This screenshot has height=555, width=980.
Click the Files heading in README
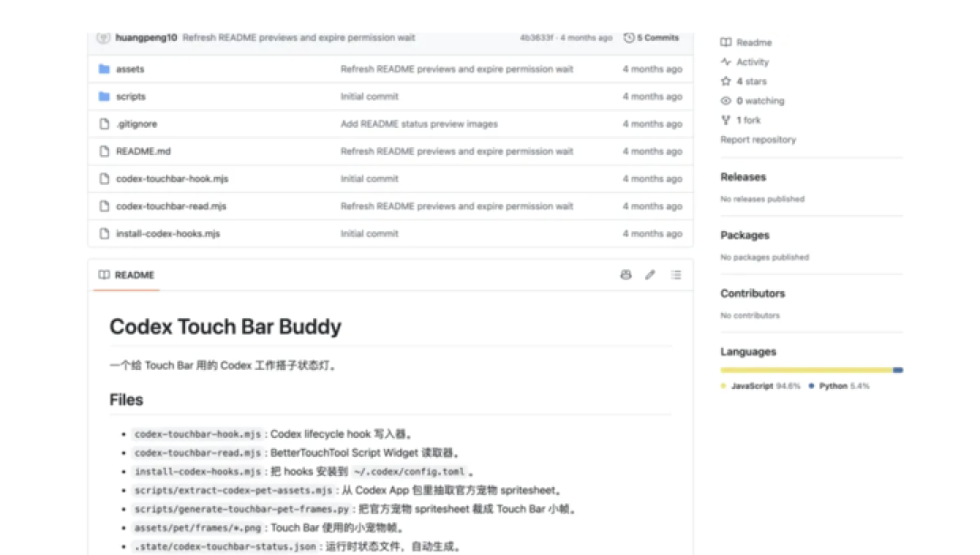[126, 400]
